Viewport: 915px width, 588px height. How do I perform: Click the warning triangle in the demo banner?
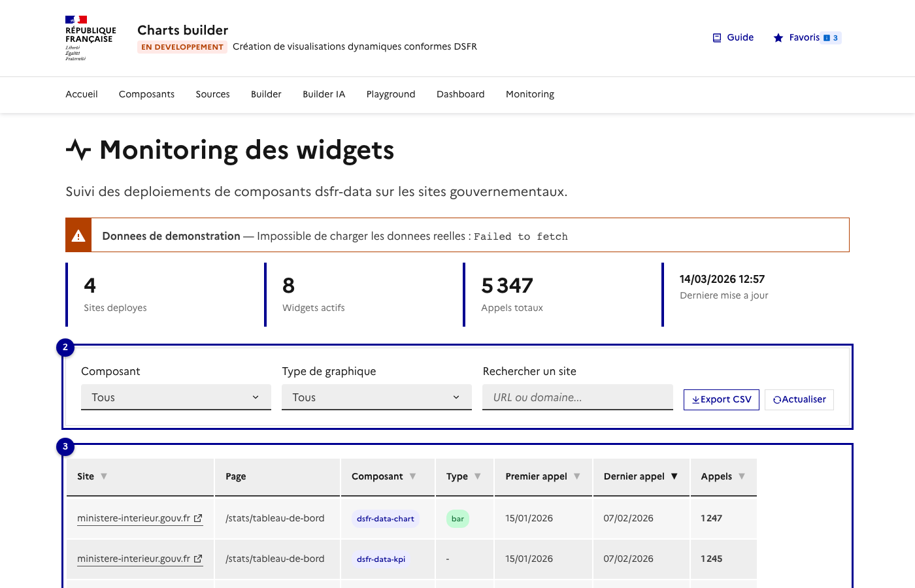click(78, 235)
